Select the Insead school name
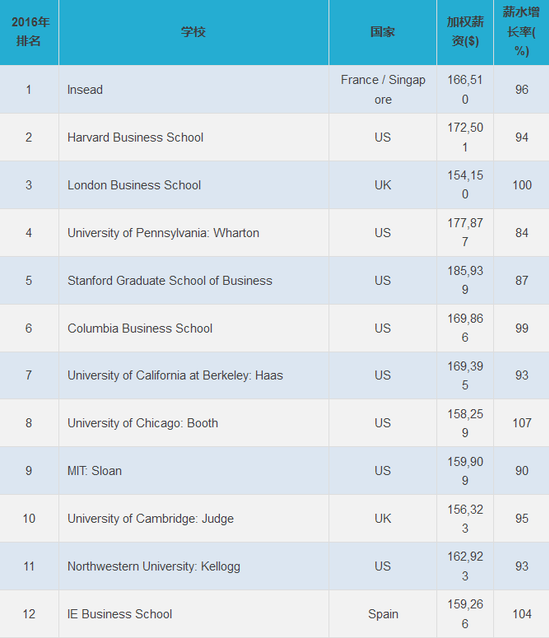 coord(85,90)
